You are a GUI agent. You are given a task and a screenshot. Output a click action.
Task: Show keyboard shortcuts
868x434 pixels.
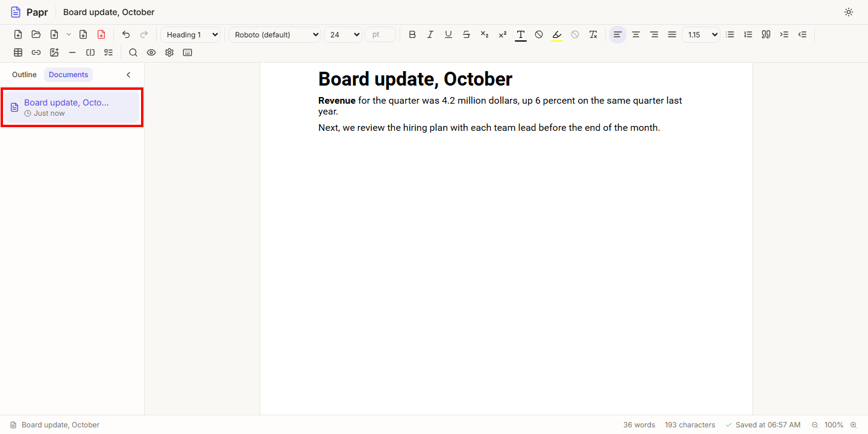click(x=187, y=52)
